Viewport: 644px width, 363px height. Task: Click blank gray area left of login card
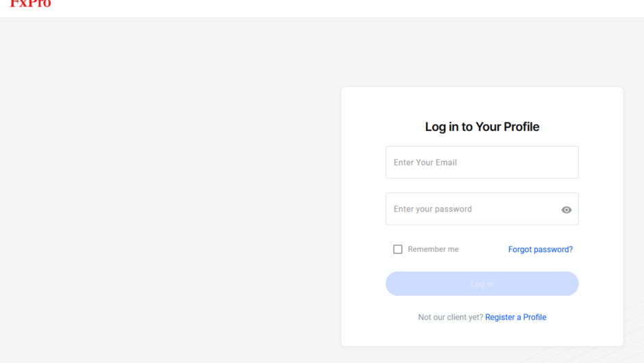tap(171, 205)
